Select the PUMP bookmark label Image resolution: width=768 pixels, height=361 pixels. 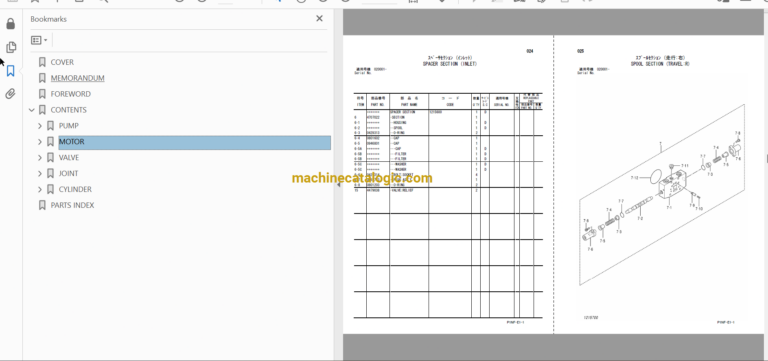[69, 126]
